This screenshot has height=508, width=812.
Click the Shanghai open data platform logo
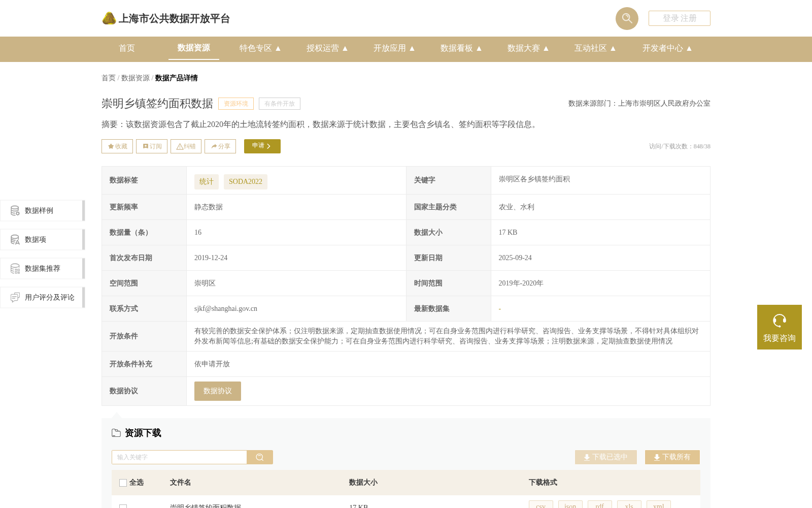click(165, 19)
